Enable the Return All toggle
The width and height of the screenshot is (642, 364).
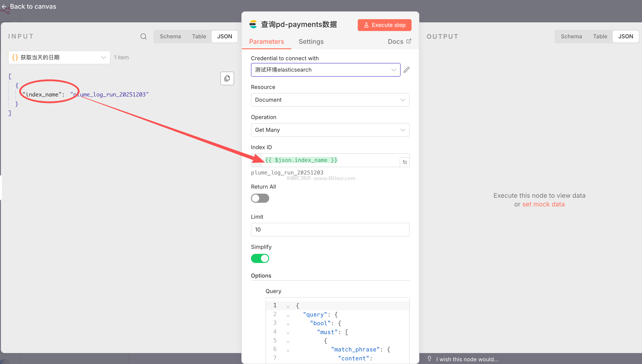click(260, 198)
